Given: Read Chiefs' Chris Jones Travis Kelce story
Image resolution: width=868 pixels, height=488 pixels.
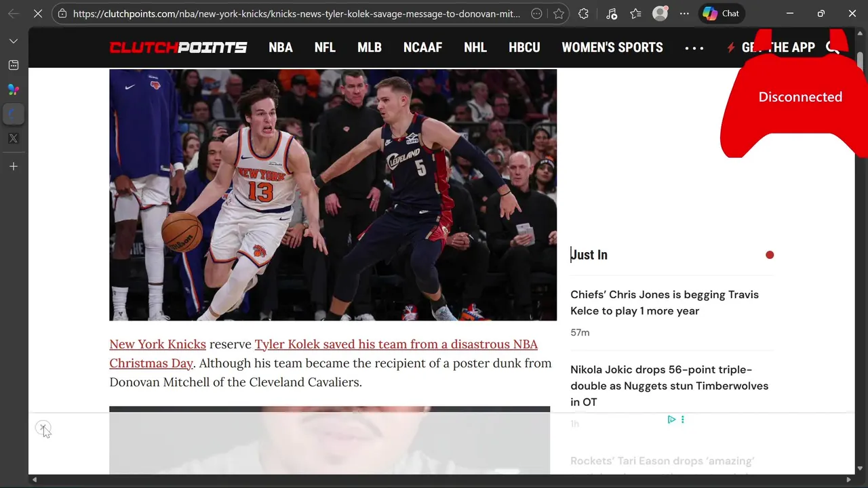Looking at the screenshot, I should tap(665, 303).
